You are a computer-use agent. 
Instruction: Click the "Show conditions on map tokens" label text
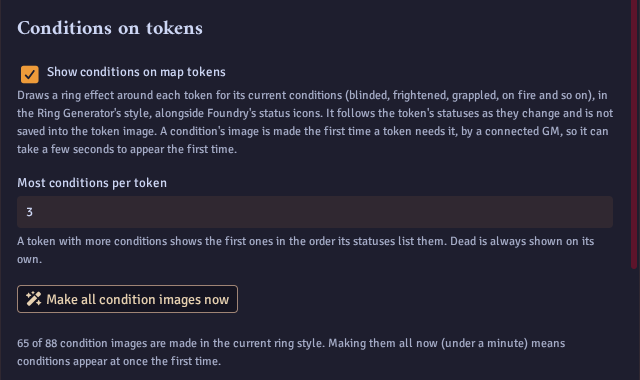tap(136, 72)
